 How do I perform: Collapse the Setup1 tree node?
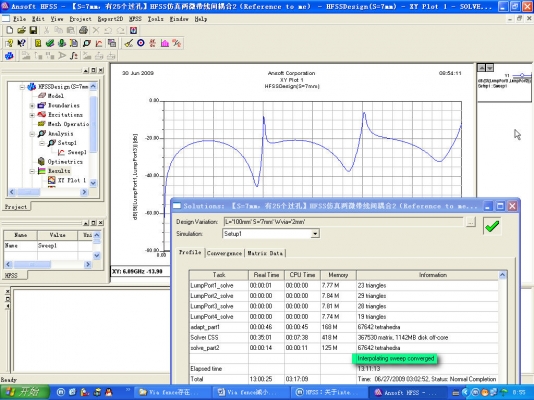pyautogui.click(x=42, y=143)
